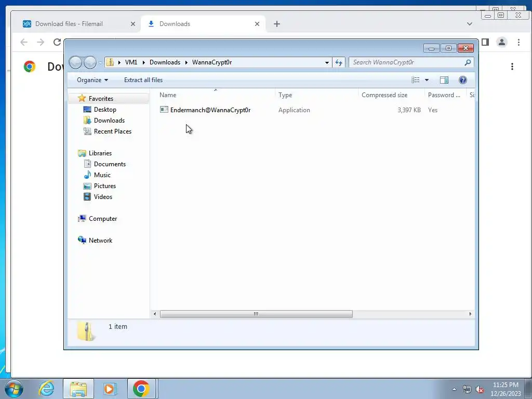
Task: Expand the arrow before VM1 breadcrumb
Action: tap(119, 62)
